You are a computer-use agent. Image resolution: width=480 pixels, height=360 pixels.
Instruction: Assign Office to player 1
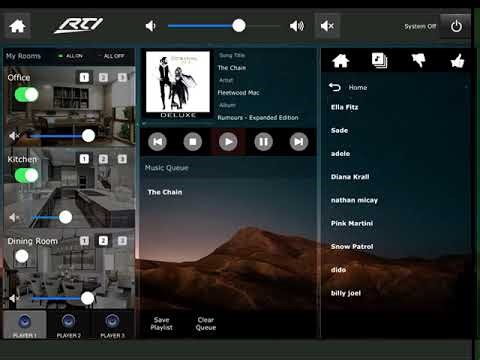84,77
